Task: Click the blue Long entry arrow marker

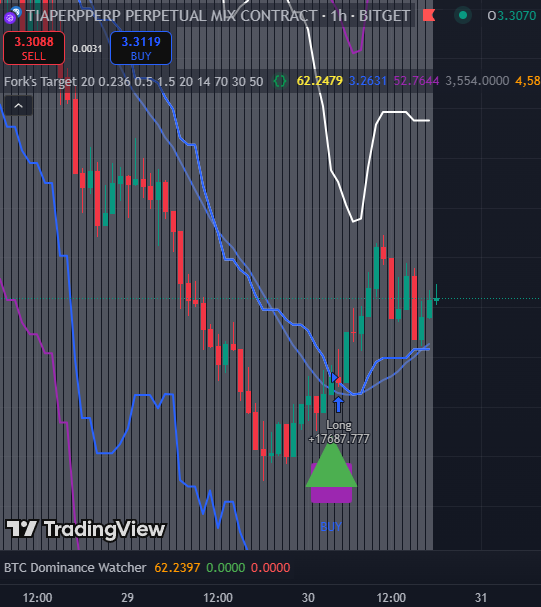Action: pos(338,404)
